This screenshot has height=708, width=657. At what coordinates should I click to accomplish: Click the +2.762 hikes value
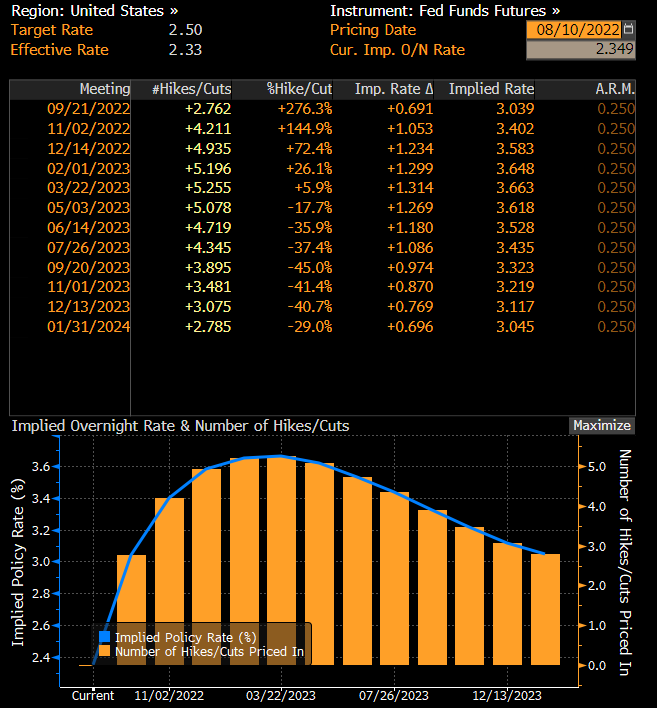[x=208, y=109]
